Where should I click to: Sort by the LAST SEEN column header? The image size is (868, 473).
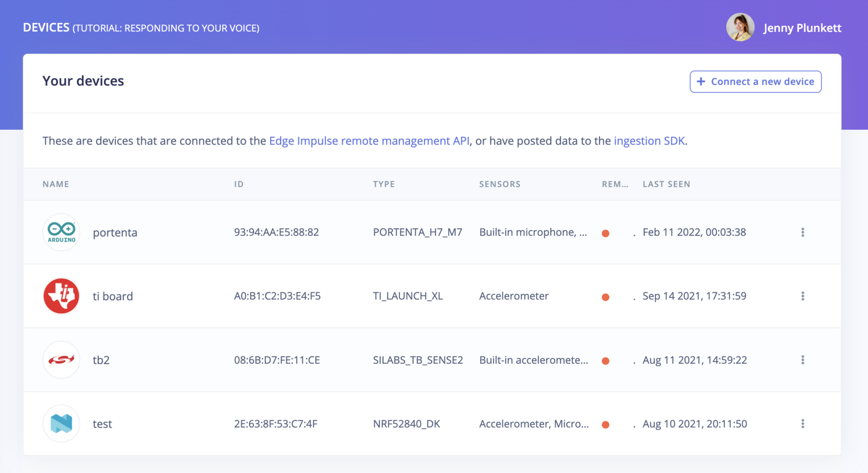[667, 184]
